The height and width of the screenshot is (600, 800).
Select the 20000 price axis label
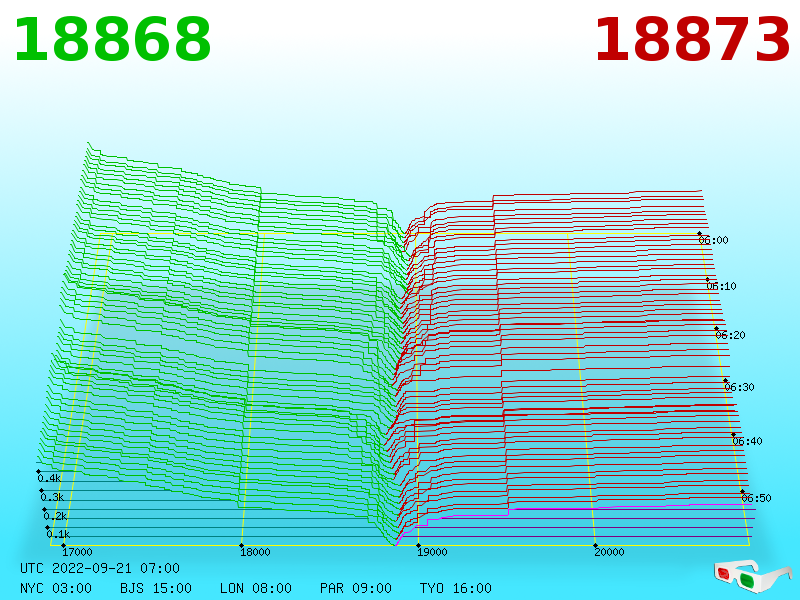[609, 552]
